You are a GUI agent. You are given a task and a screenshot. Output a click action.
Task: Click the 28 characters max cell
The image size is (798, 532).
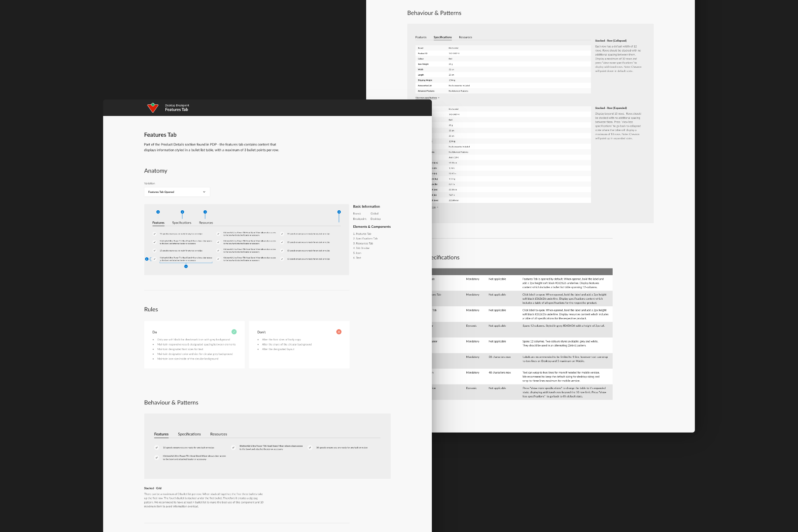pyautogui.click(x=500, y=357)
